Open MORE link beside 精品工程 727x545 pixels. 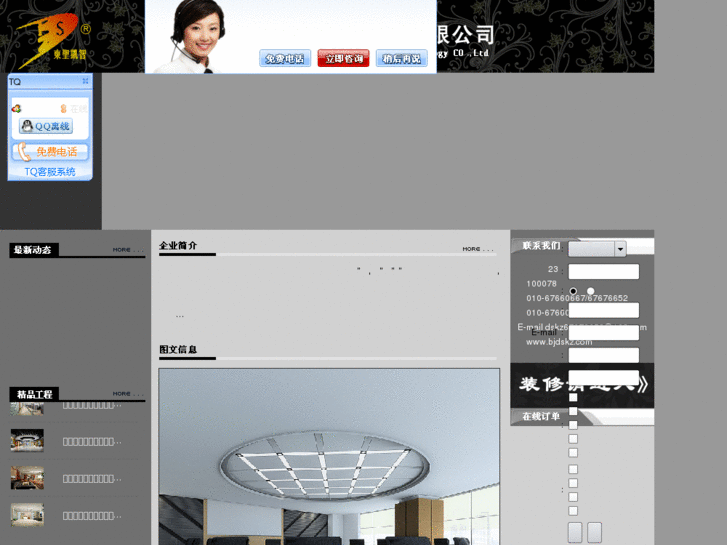[127, 393]
